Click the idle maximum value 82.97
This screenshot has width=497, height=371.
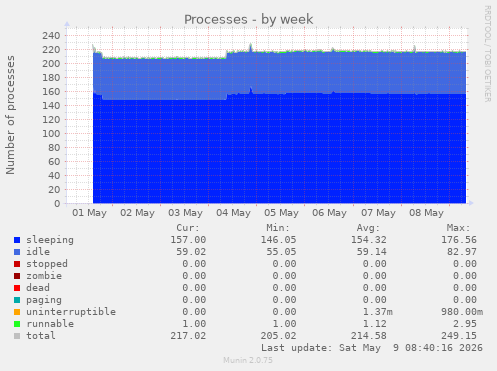click(x=462, y=252)
